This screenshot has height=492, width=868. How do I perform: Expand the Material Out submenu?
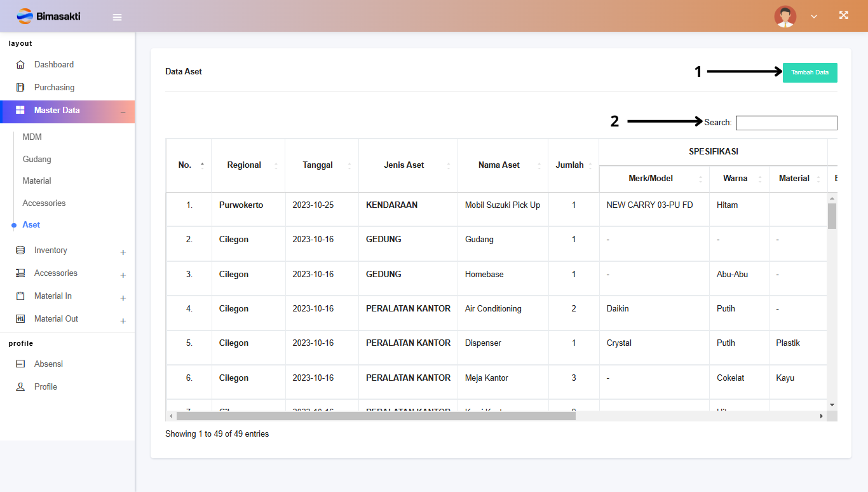click(x=123, y=321)
